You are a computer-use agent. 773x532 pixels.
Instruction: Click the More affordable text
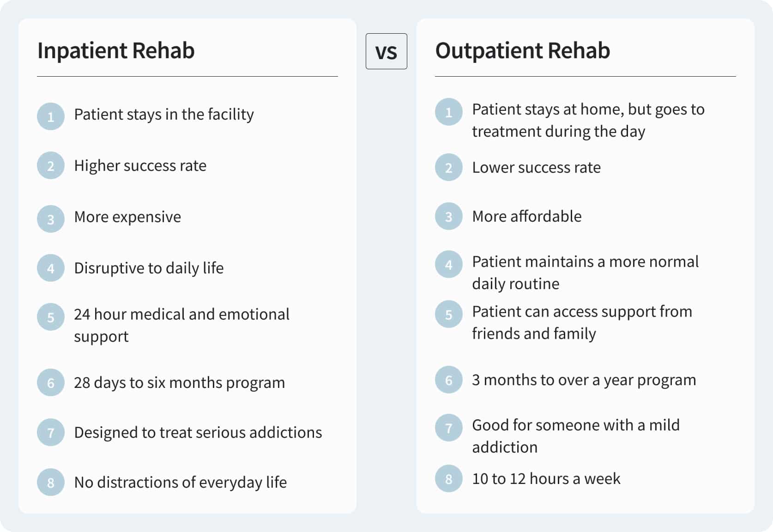click(526, 216)
